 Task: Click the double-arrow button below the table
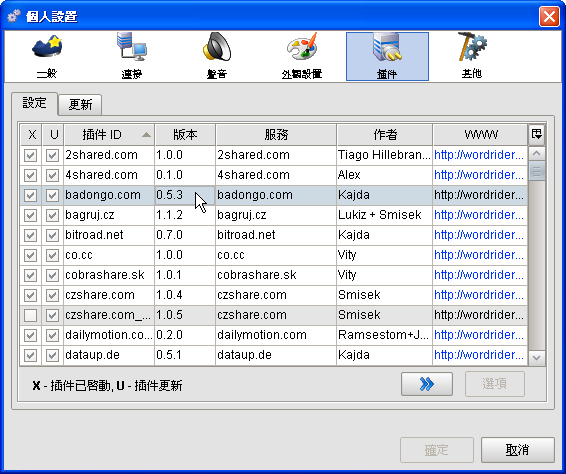[427, 384]
